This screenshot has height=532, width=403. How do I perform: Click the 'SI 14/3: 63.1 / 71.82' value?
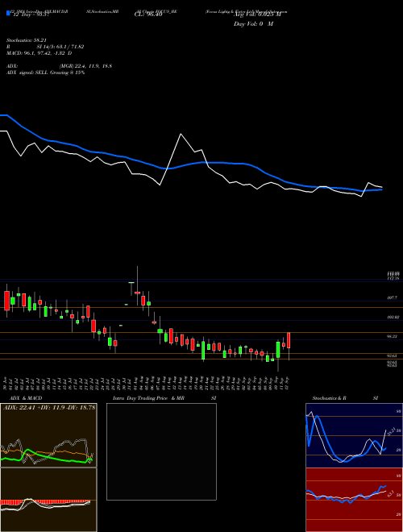pos(60,47)
